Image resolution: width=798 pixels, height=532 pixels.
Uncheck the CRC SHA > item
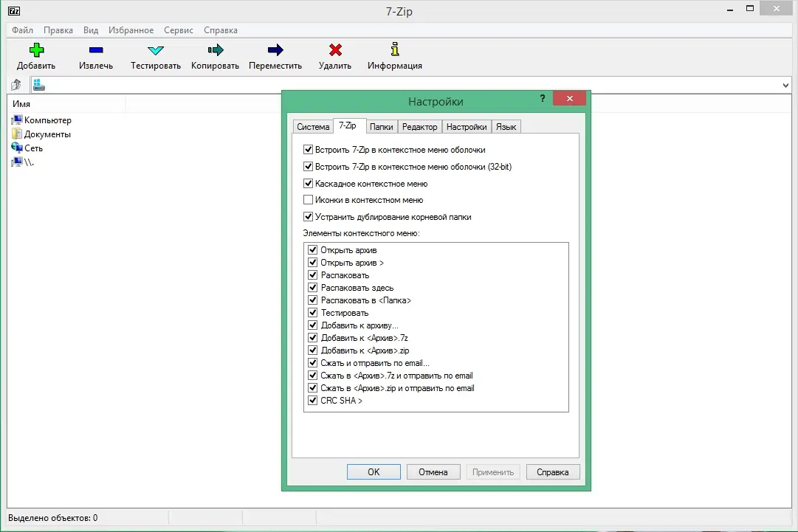click(x=312, y=400)
